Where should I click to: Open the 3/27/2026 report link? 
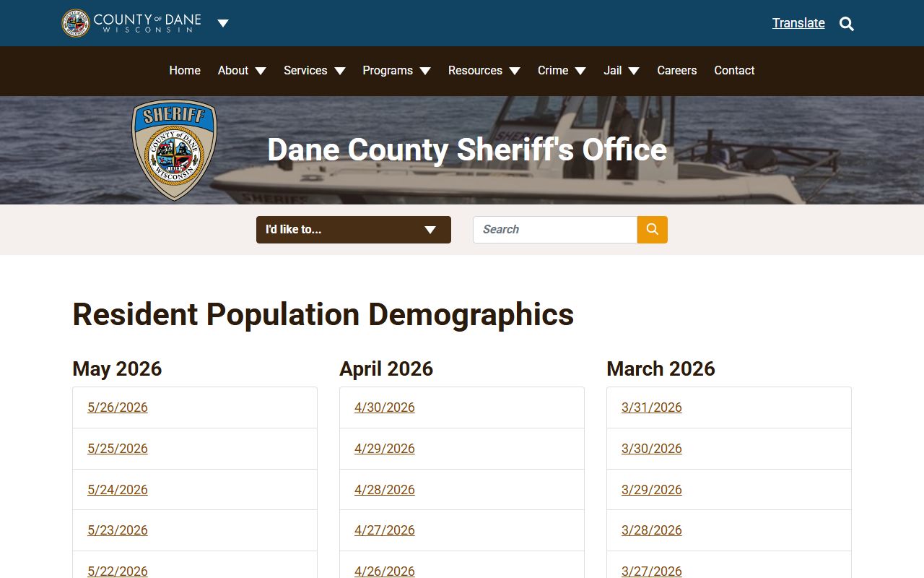[652, 571]
